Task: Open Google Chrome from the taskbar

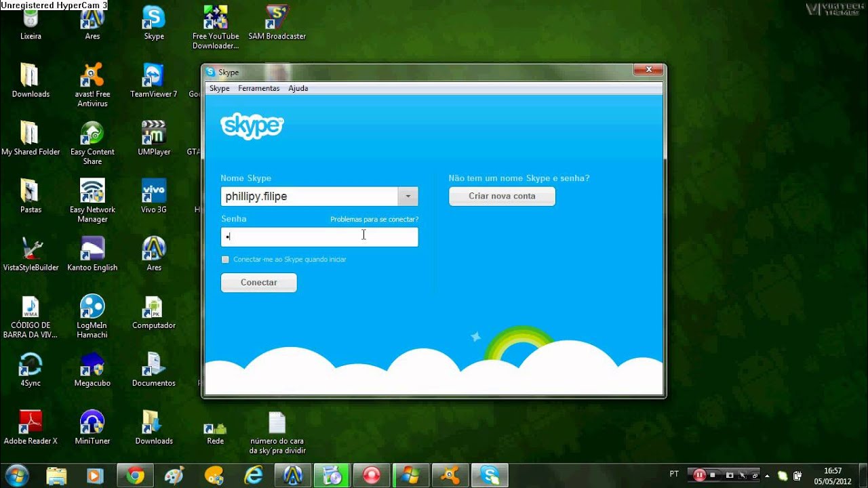Action: [135, 475]
